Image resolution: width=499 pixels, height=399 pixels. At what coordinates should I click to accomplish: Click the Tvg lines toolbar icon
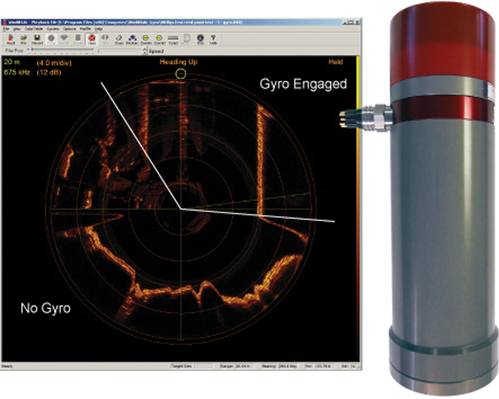[x=173, y=39]
